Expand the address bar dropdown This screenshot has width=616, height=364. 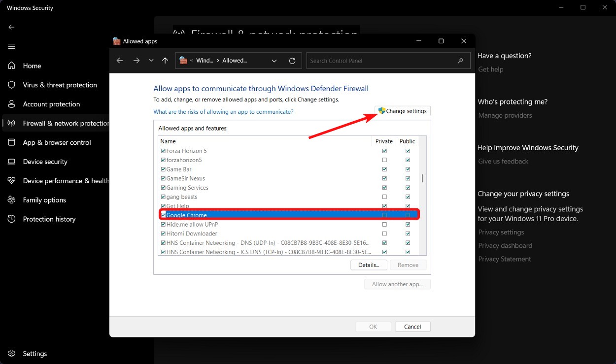click(274, 60)
